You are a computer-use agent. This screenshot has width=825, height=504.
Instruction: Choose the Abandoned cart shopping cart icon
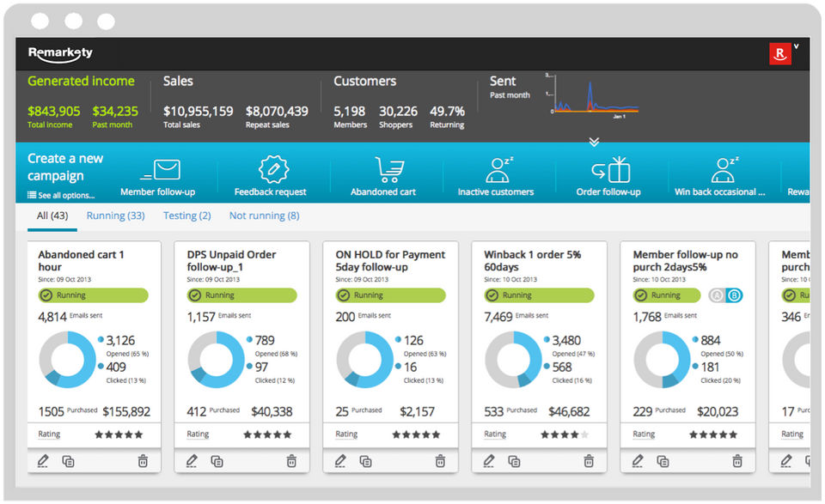pos(388,170)
